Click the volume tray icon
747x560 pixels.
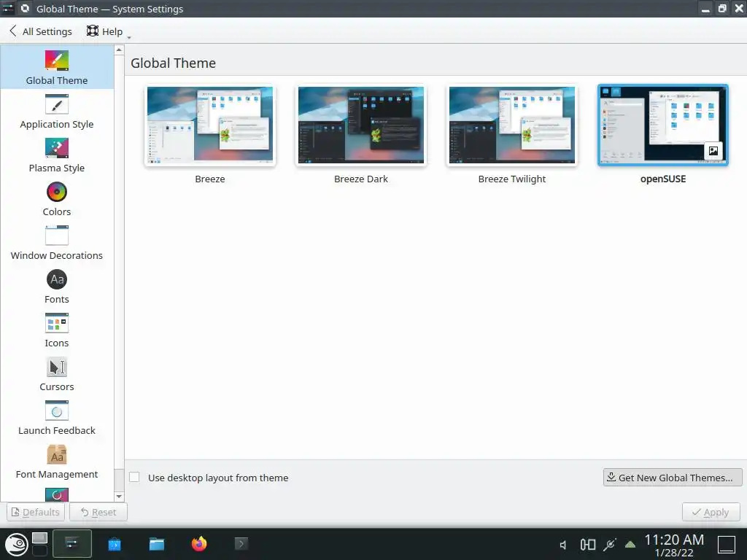564,545
